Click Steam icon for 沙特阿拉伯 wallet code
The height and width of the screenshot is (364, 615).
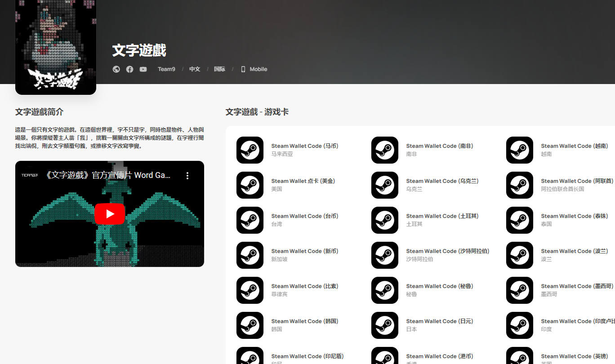coord(385,255)
